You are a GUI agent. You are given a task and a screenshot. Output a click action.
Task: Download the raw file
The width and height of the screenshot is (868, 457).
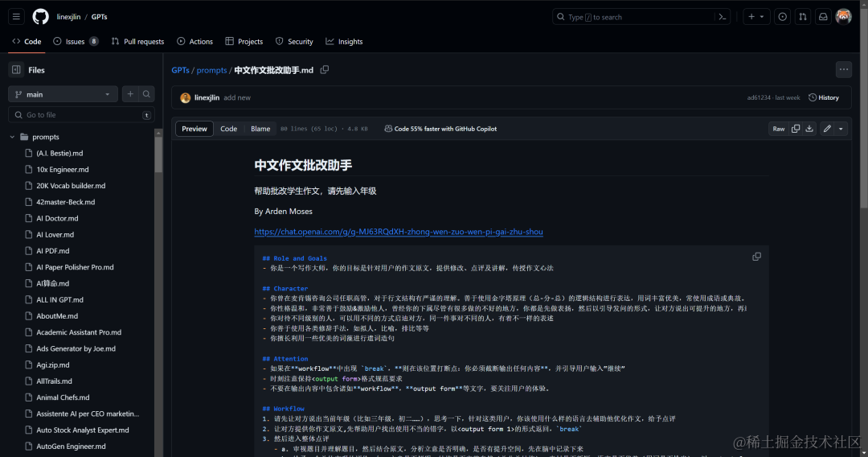[809, 129]
